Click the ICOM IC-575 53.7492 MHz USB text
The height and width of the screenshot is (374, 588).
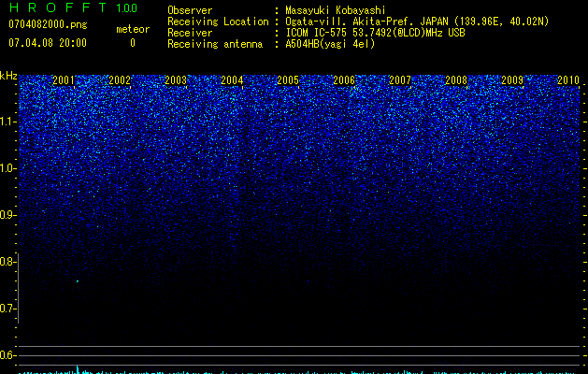coord(375,33)
